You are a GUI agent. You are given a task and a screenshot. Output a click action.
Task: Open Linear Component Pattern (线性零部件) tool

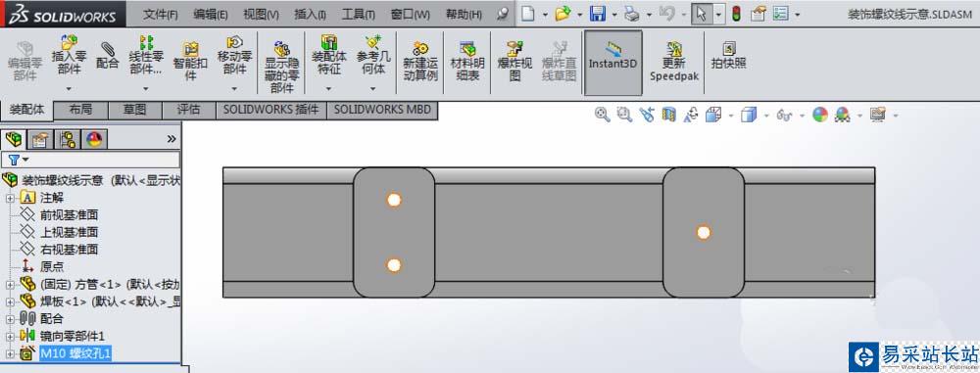(x=146, y=43)
